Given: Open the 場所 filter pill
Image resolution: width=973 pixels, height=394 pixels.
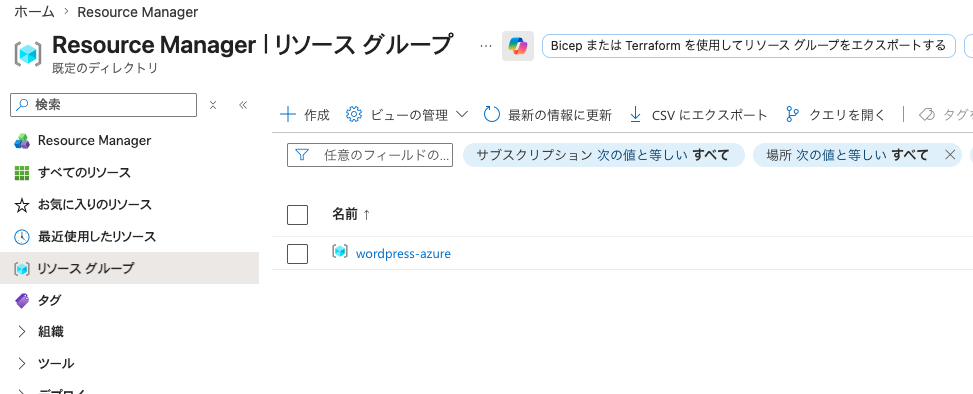Looking at the screenshot, I should point(847,155).
